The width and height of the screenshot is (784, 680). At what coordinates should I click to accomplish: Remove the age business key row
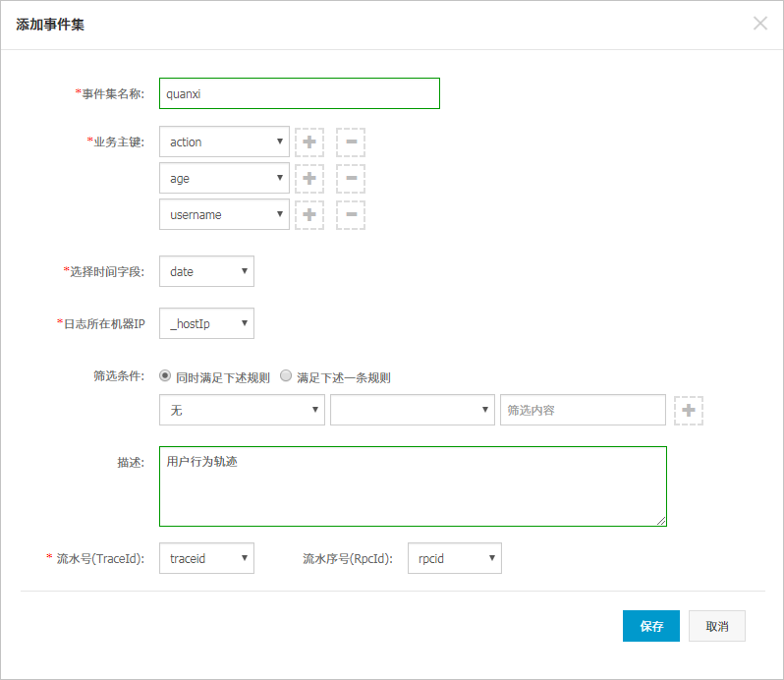351,179
